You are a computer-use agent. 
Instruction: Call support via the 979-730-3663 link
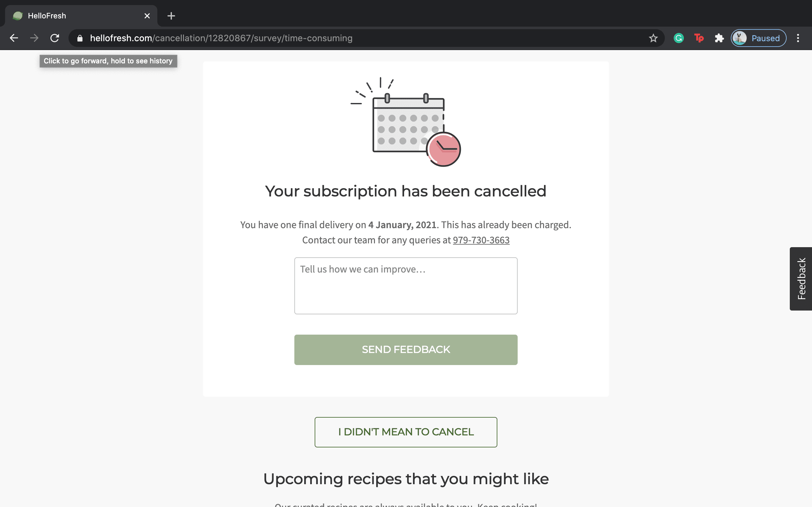(x=481, y=240)
